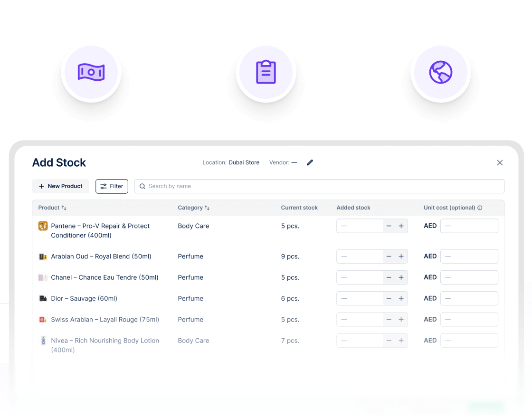Viewport: 532px width, 418px height.
Task: Increase added stock for Dior Sauvage
Action: pyautogui.click(x=401, y=299)
